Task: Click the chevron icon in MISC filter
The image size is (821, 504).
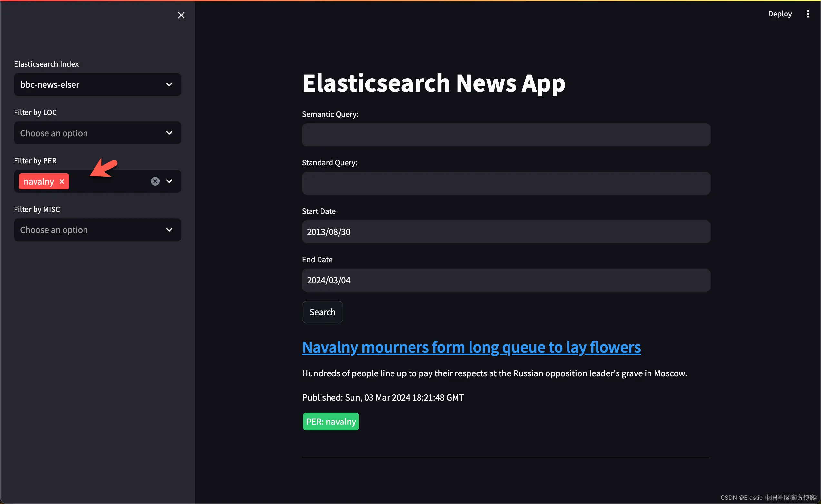Action: (x=169, y=230)
